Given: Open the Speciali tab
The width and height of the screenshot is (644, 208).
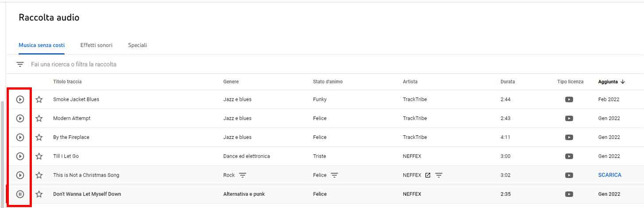Looking at the screenshot, I should pos(137,45).
